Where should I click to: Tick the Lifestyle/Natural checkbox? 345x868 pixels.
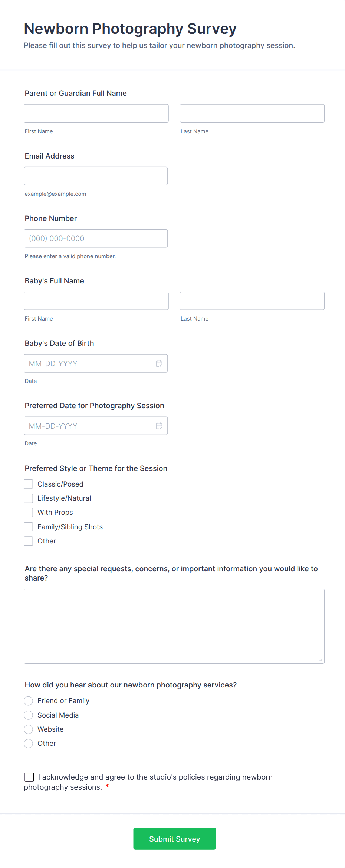pos(29,498)
